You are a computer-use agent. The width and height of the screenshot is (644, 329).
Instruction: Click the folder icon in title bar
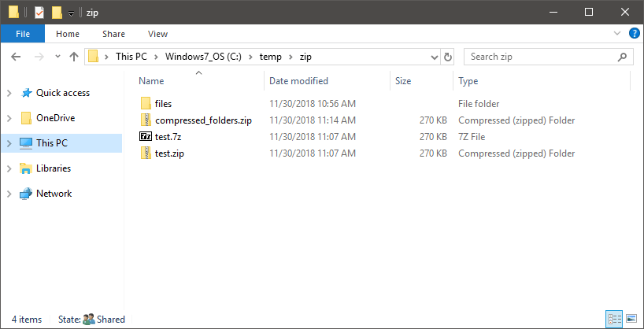pos(13,13)
